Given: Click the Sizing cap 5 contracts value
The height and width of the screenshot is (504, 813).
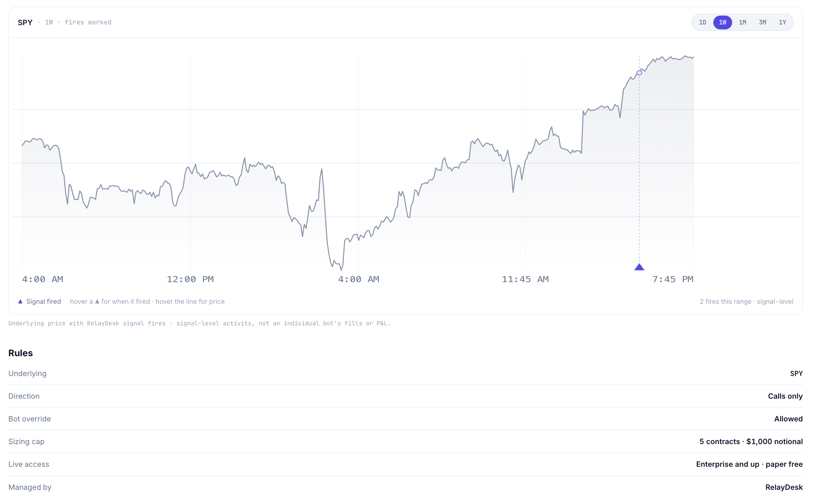Looking at the screenshot, I should click(751, 442).
